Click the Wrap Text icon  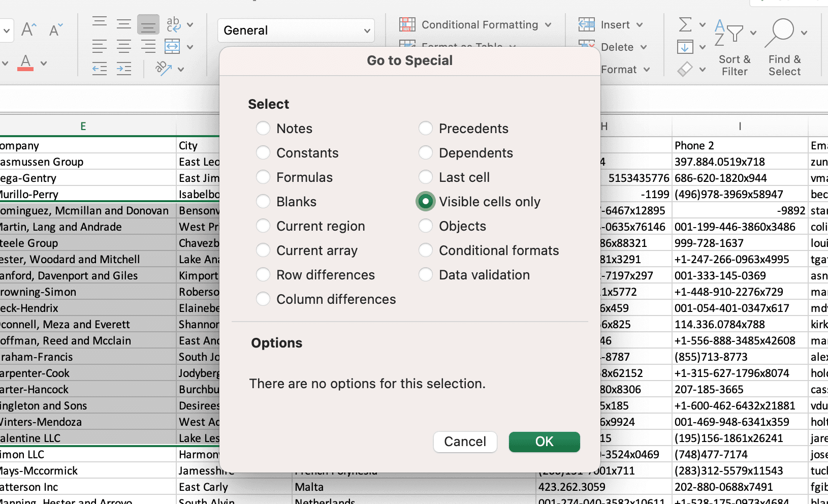[x=174, y=24]
